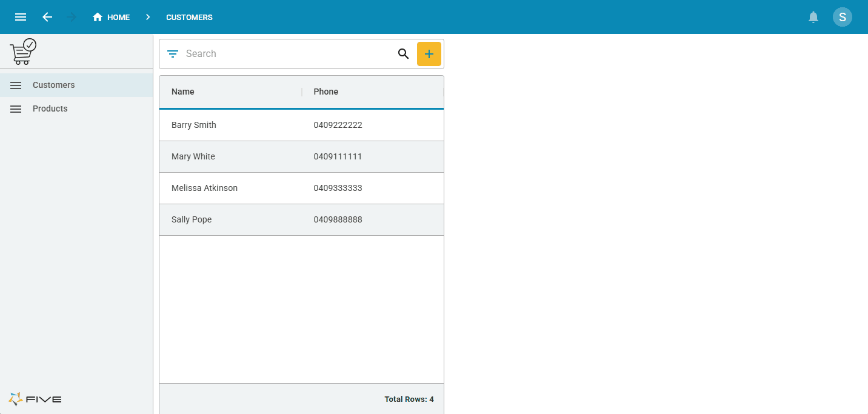Screen dimensions: 868x414
Task: Open the notifications bell
Action: [x=813, y=17]
